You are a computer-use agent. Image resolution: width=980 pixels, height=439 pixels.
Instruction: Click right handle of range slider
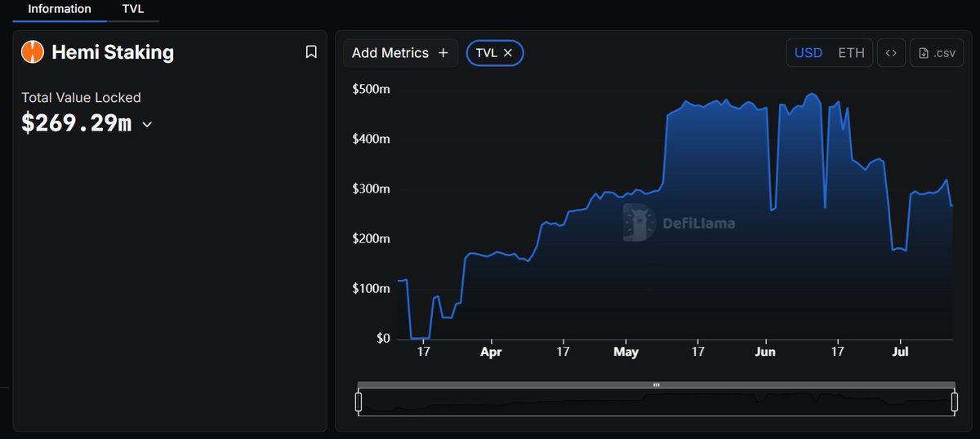point(954,402)
